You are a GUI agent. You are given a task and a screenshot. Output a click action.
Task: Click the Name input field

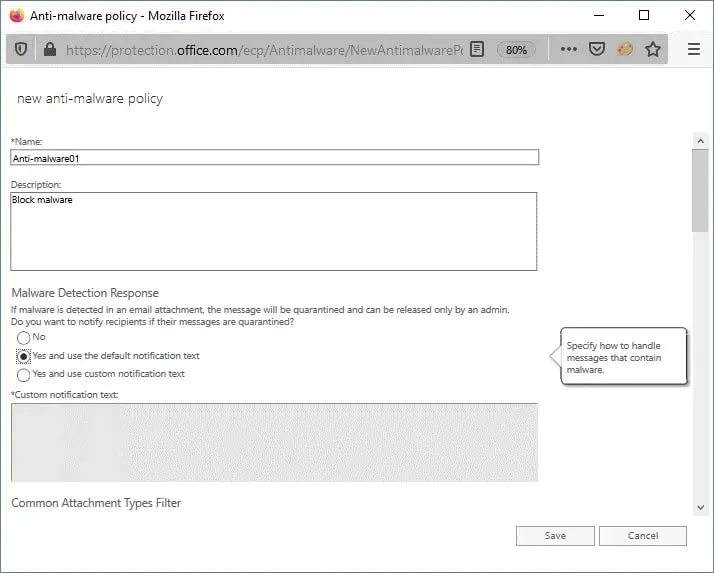[x=274, y=157]
